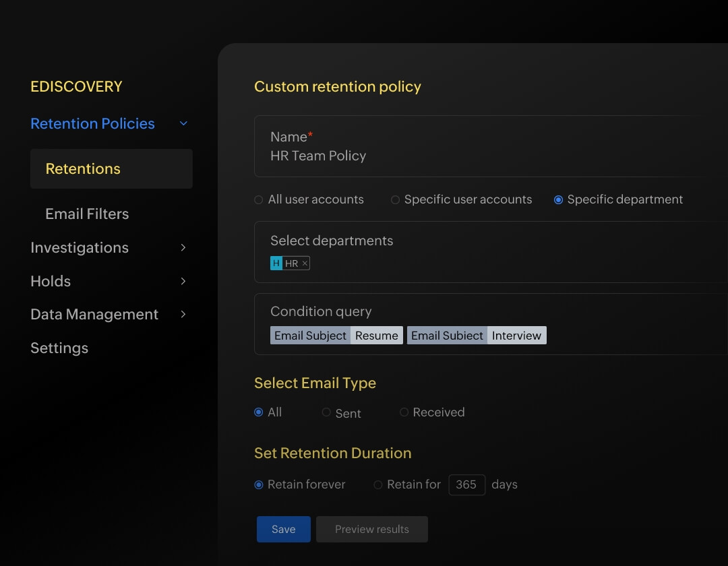Viewport: 728px width, 566px height.
Task: Click the Preview results button
Action: click(x=372, y=530)
